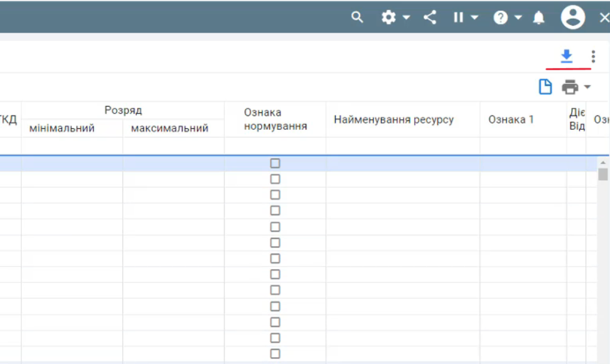Click the share icon
Screen dimensions: 610x364
pyautogui.click(x=430, y=18)
